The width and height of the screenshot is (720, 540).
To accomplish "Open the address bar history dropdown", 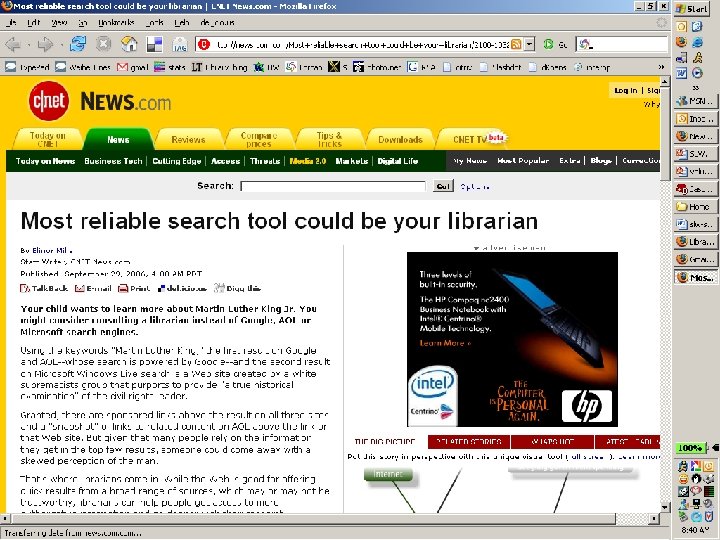I will point(529,44).
